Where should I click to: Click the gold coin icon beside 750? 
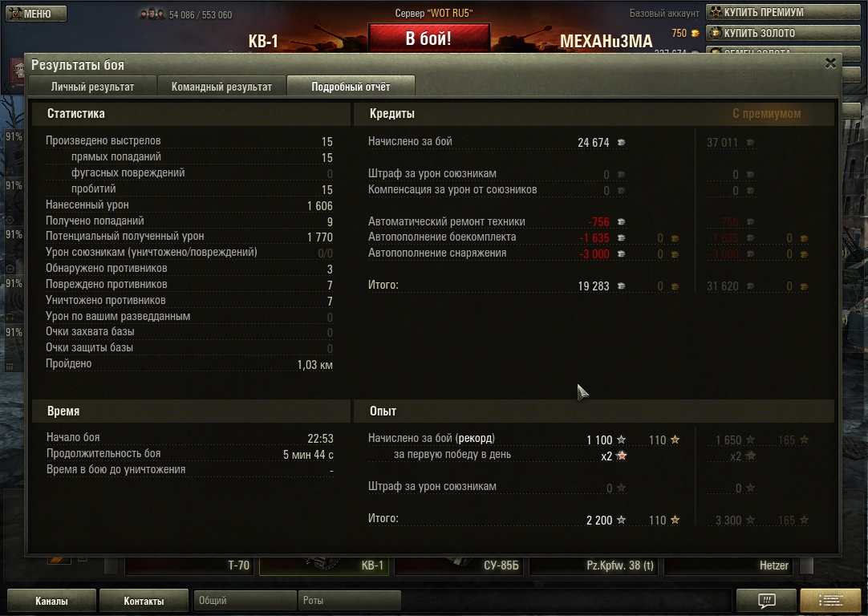(695, 33)
